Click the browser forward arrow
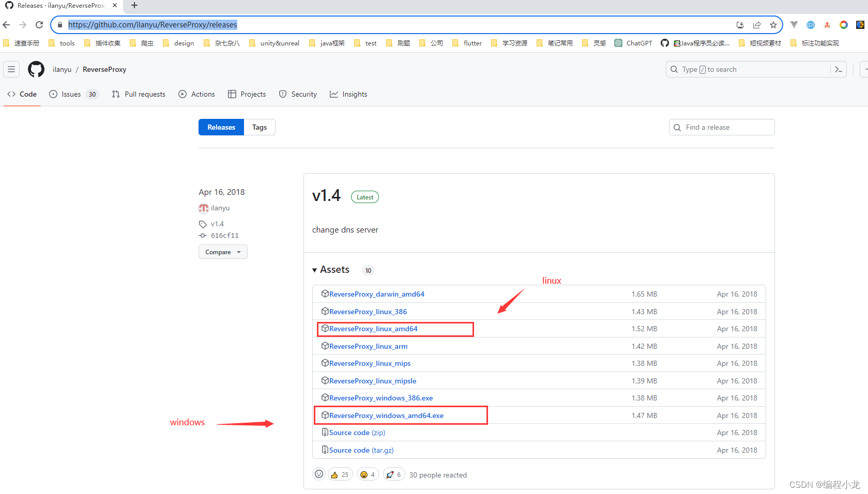The height and width of the screenshot is (494, 868). coord(23,25)
